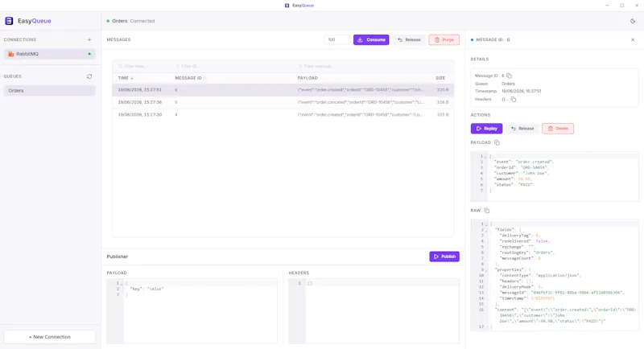Click the "routingKey" line in RAW viewer
The width and height of the screenshot is (644, 349).
coord(527,253)
